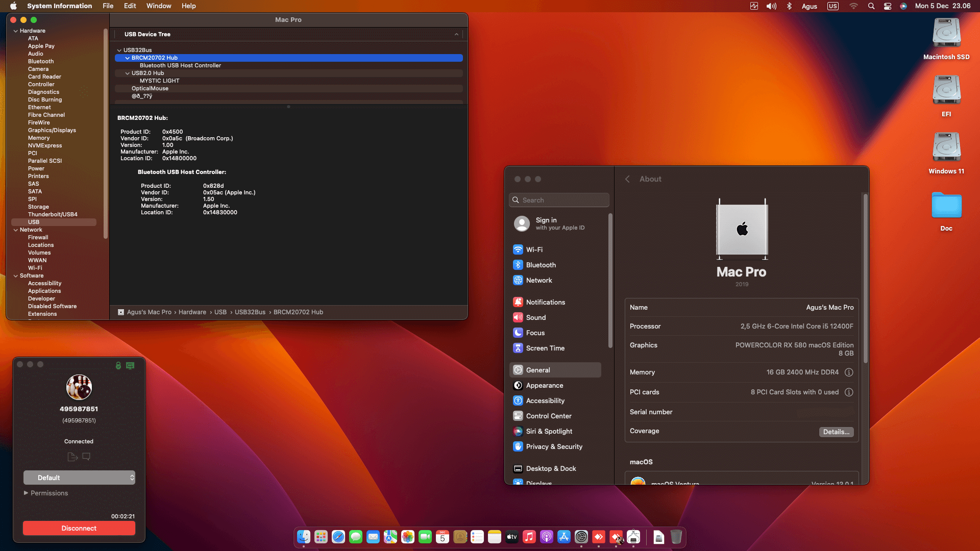Click the green monitor icon in remote session window

(130, 365)
